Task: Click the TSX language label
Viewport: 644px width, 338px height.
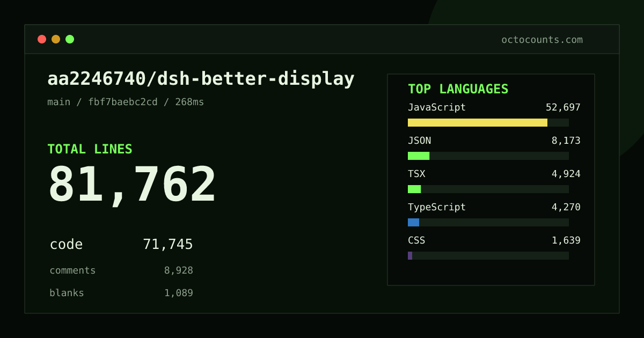Action: (x=416, y=174)
